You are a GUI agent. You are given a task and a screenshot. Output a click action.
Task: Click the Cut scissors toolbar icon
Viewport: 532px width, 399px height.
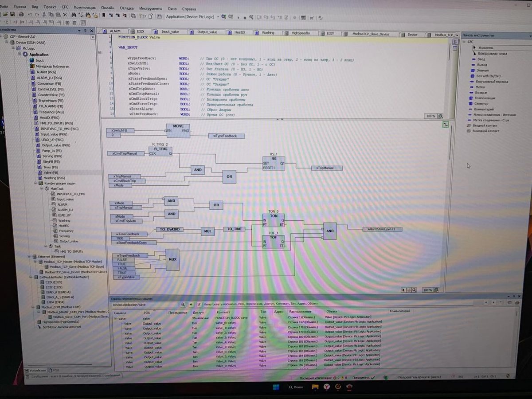[44, 15]
